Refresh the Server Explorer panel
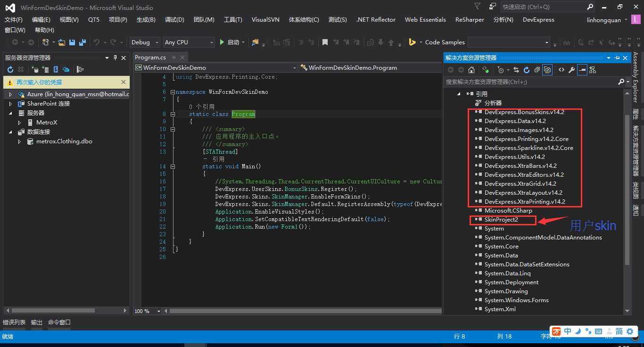644x347 pixels. [x=10, y=69]
